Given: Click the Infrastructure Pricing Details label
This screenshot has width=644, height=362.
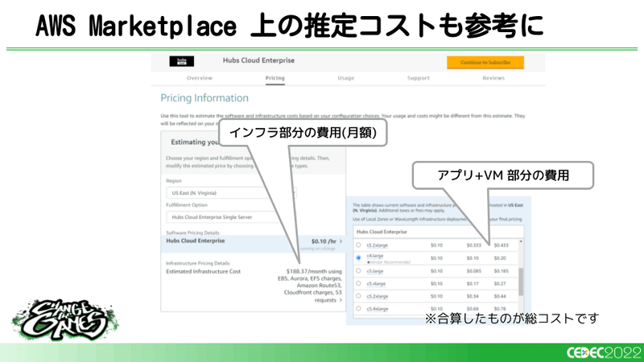Looking at the screenshot, I should (197, 264).
